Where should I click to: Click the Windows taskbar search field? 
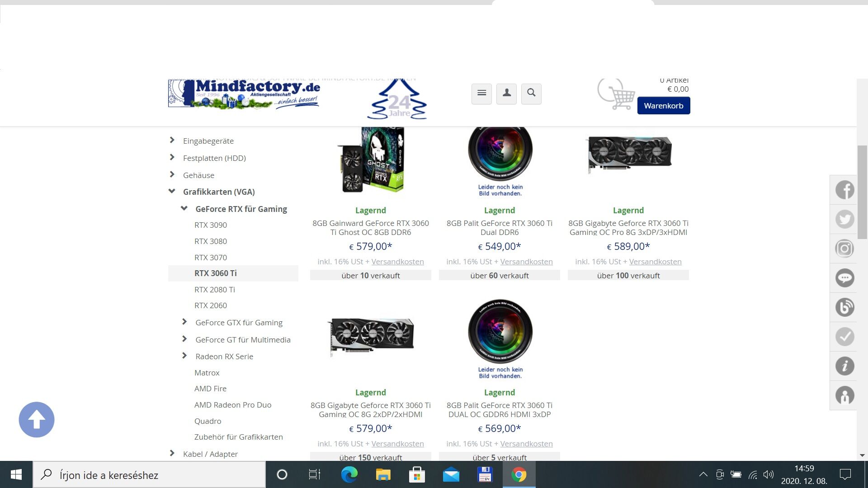click(149, 475)
